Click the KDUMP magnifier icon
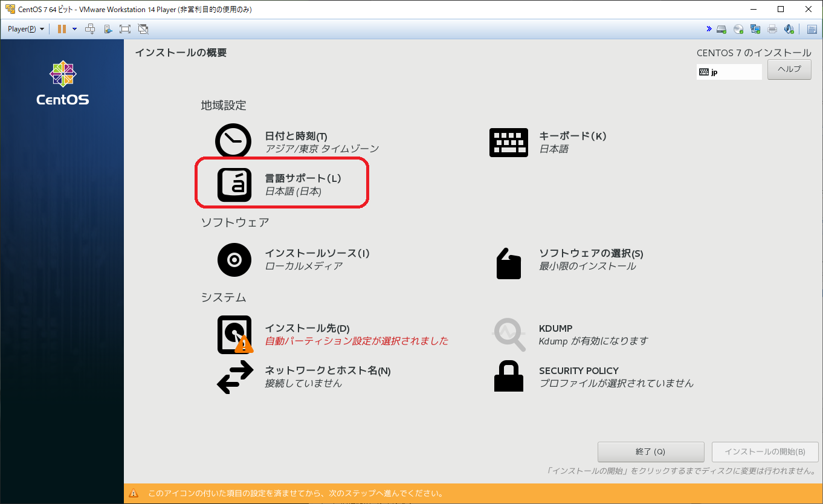Screen dimensions: 823x504 click(508, 334)
